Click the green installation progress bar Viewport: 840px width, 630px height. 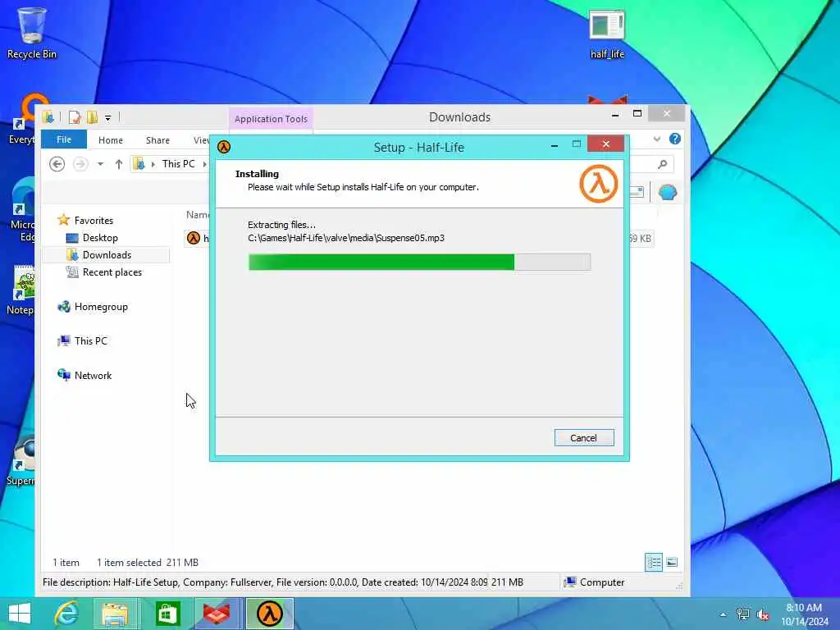pos(419,262)
